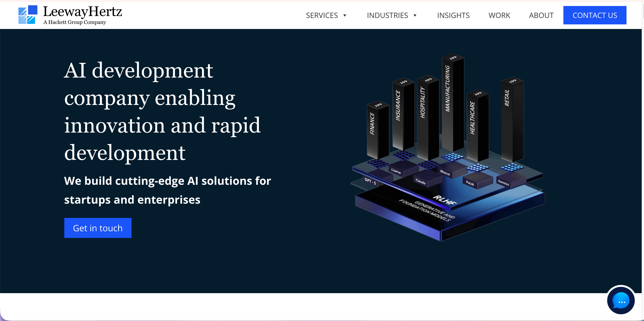
Task: Open the SERVICES menu
Action: [322, 15]
